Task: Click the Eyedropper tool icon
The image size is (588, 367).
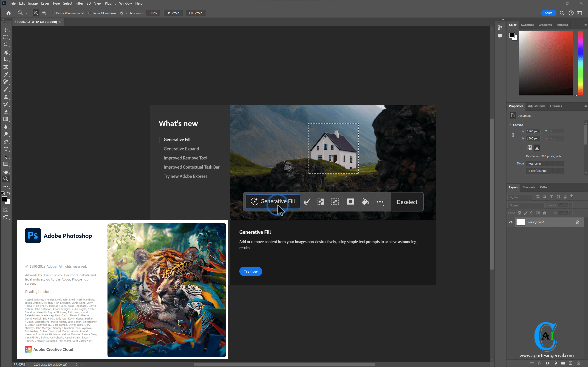Action: (6, 74)
